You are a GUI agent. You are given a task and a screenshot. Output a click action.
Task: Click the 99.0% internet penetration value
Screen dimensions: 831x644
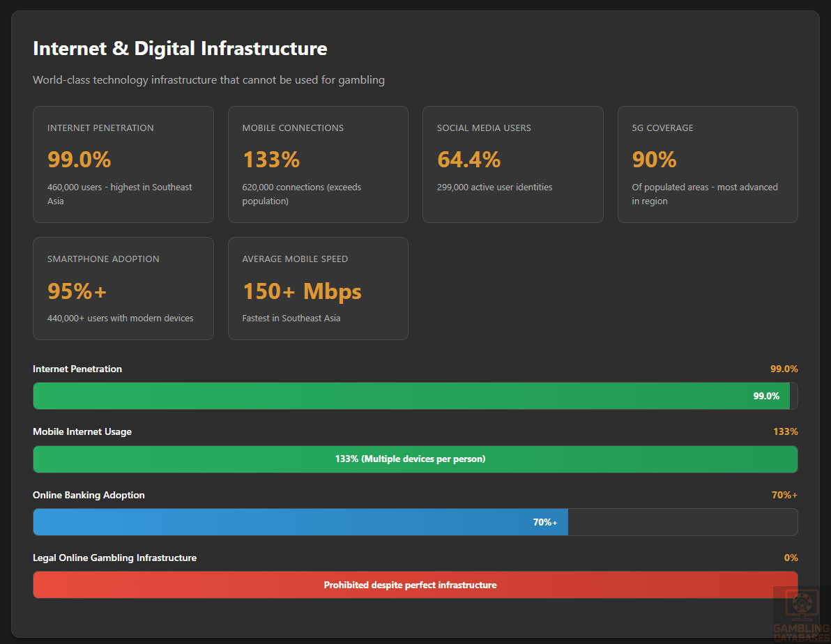point(79,160)
